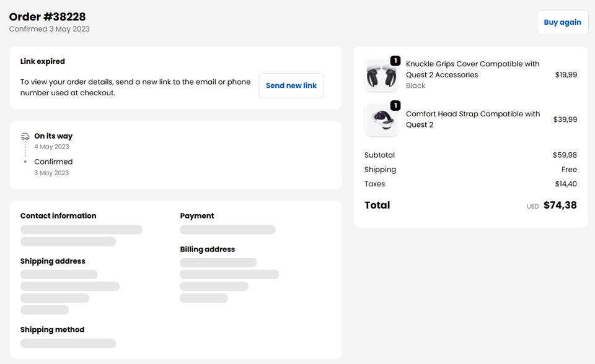Click the Payment section heading
595x364 pixels.
tap(196, 216)
